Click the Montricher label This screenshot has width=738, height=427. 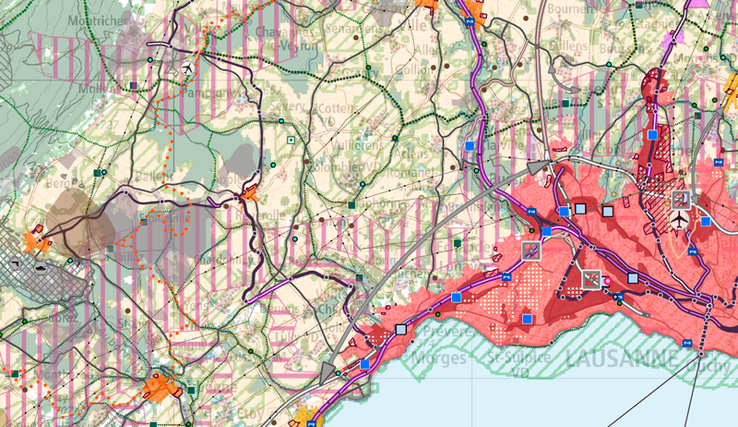[98, 21]
